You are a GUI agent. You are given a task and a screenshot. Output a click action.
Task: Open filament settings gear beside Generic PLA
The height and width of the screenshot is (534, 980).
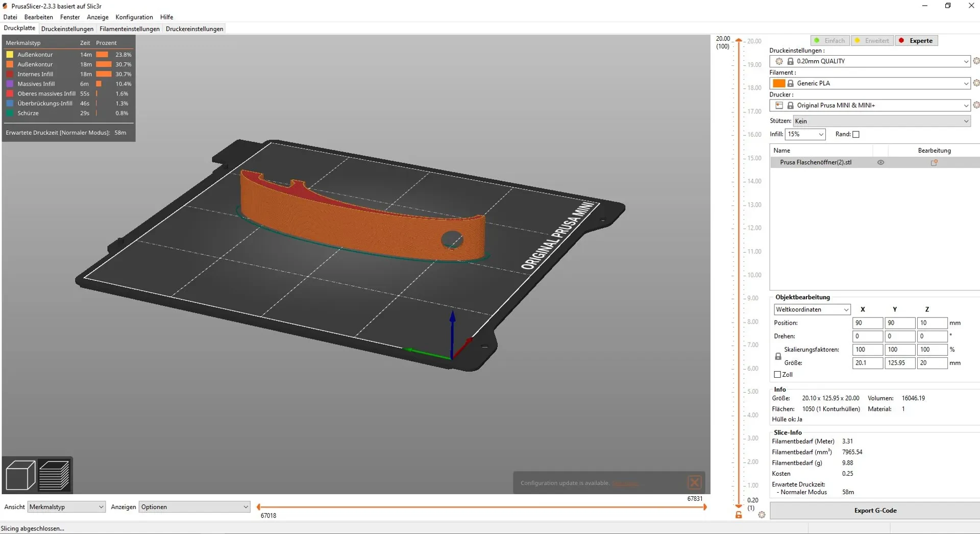pos(976,83)
